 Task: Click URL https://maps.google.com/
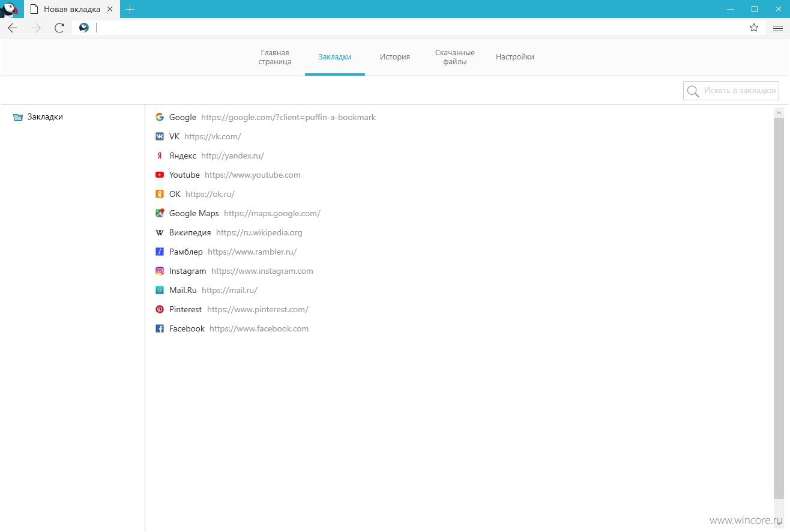click(272, 213)
